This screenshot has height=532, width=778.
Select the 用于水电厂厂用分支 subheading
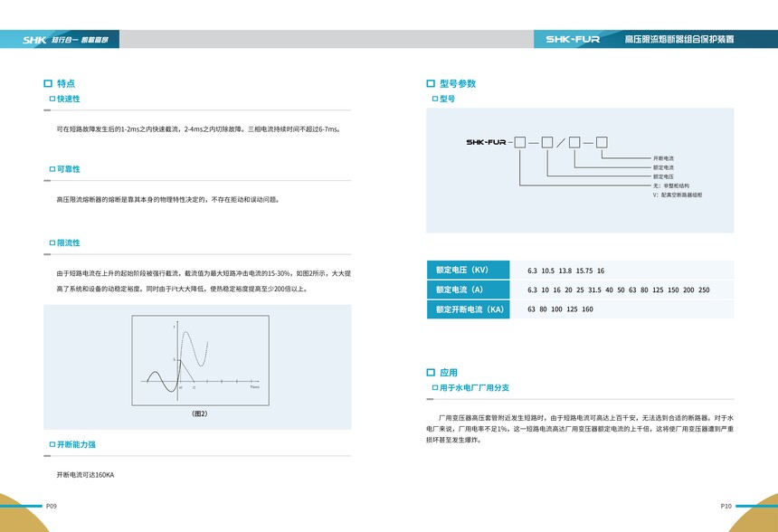pyautogui.click(x=474, y=388)
